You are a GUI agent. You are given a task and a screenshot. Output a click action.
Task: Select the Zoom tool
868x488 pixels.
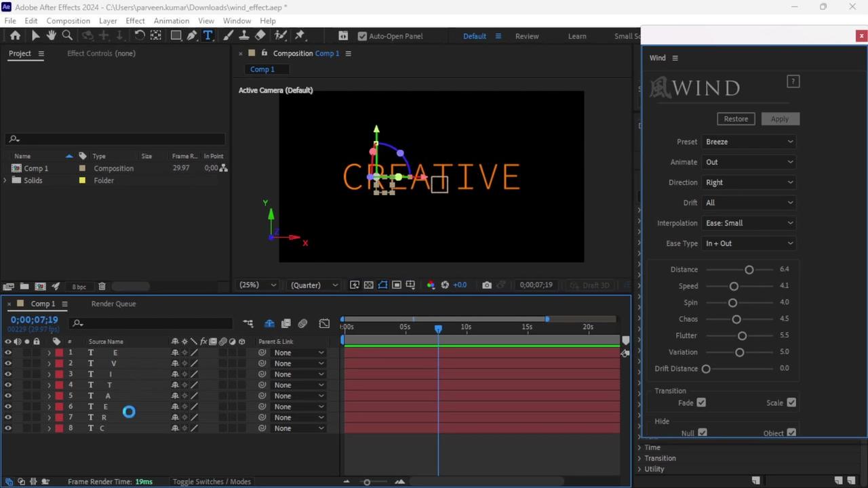click(x=67, y=35)
